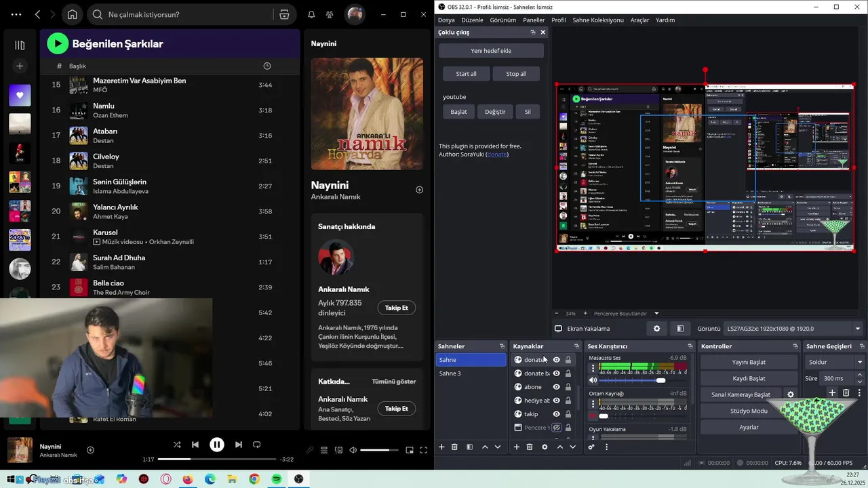Image resolution: width=868 pixels, height=488 pixels.
Task: Open Ortam Kaynağı three-dot options menu
Action: pyautogui.click(x=593, y=404)
